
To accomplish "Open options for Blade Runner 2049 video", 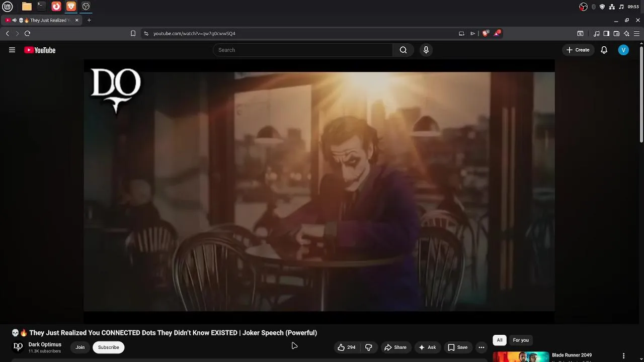I will (623, 356).
